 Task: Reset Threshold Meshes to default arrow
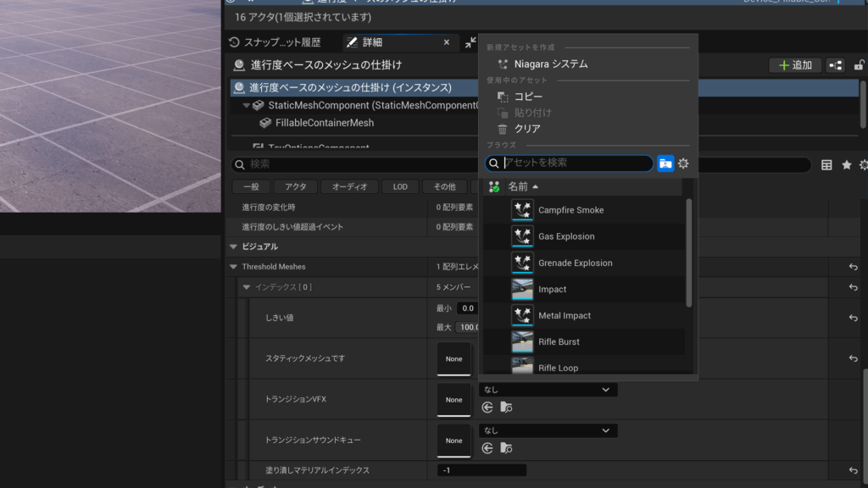(853, 267)
